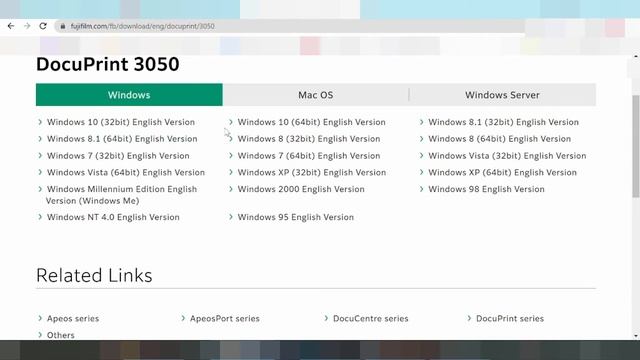Visit the Apeos series related link
640x360 pixels.
click(73, 318)
